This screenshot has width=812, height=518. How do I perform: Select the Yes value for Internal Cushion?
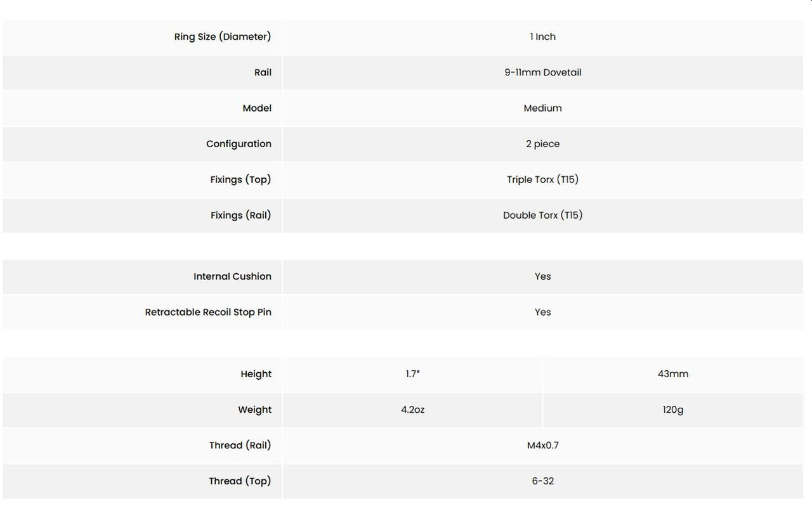click(542, 276)
